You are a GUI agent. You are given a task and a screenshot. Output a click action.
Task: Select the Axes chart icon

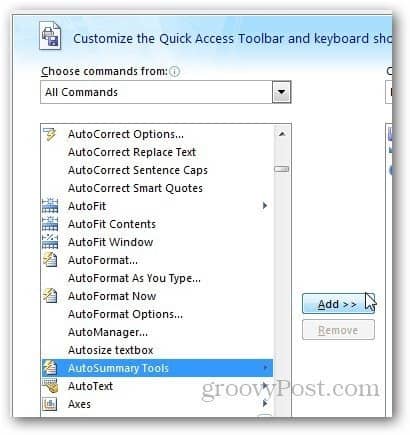[x=50, y=404]
